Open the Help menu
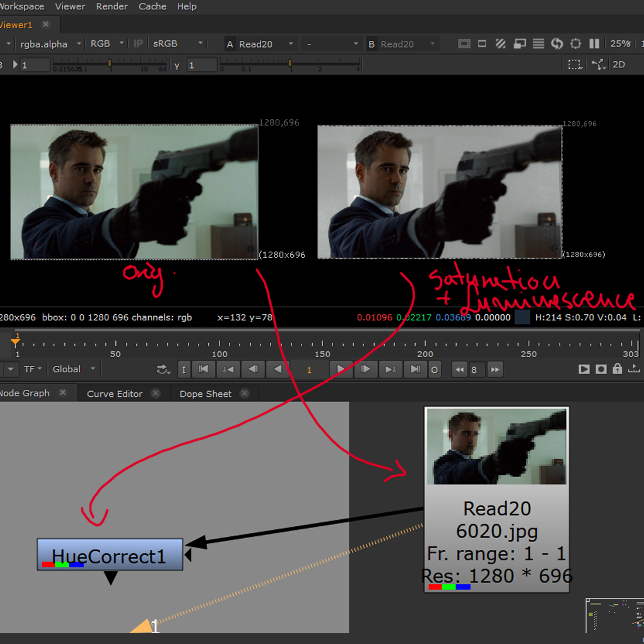The width and height of the screenshot is (644, 644). pos(187,6)
